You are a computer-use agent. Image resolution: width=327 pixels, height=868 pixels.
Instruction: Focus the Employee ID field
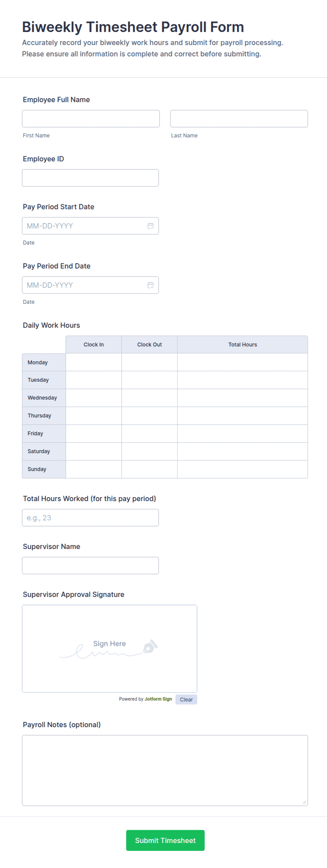tap(90, 178)
